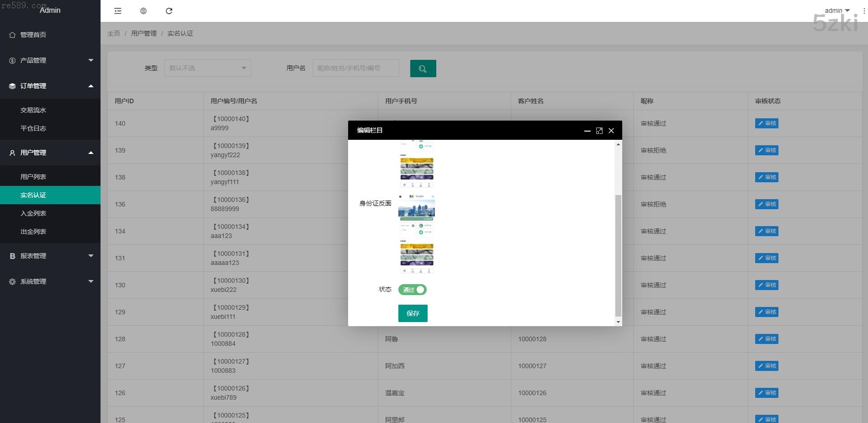Minimize the 编辑栏目 dialog

coord(587,131)
